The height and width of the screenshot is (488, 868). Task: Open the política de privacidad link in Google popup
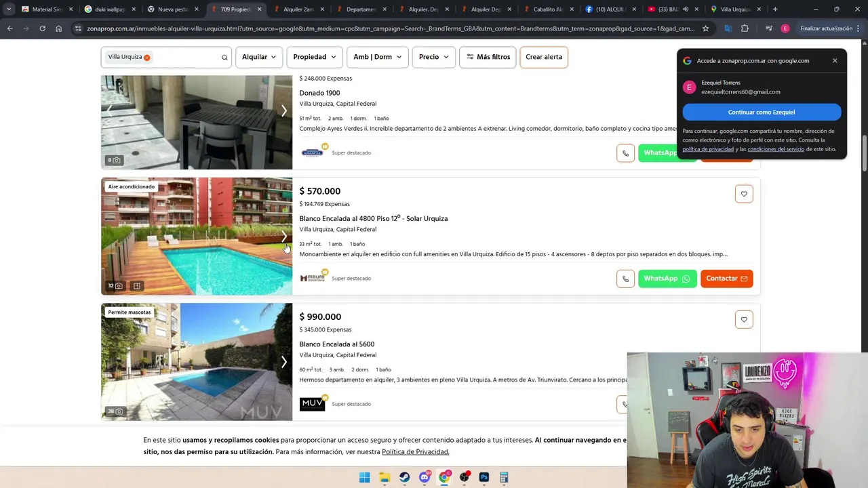point(708,149)
